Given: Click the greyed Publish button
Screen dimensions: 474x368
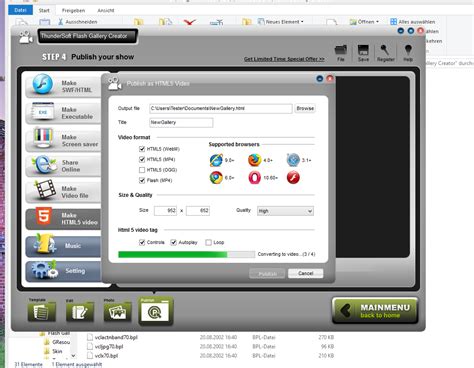Looking at the screenshot, I should click(x=267, y=274).
